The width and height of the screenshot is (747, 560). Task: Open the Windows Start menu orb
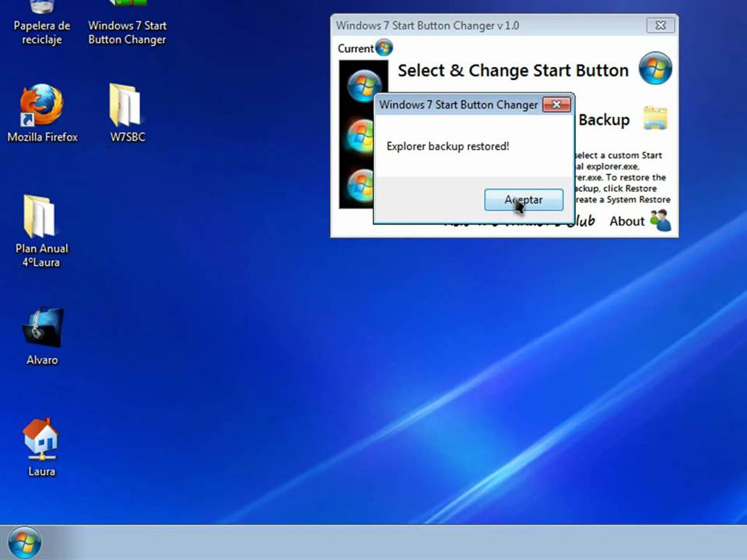click(25, 542)
